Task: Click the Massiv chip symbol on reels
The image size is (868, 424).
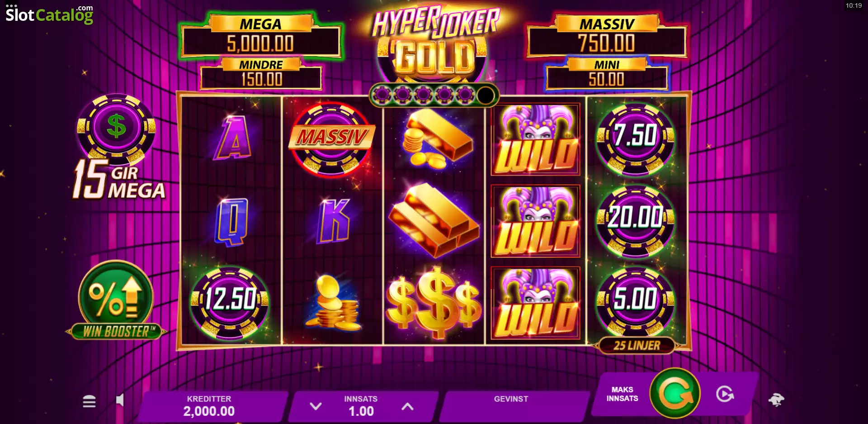Action: [x=331, y=138]
